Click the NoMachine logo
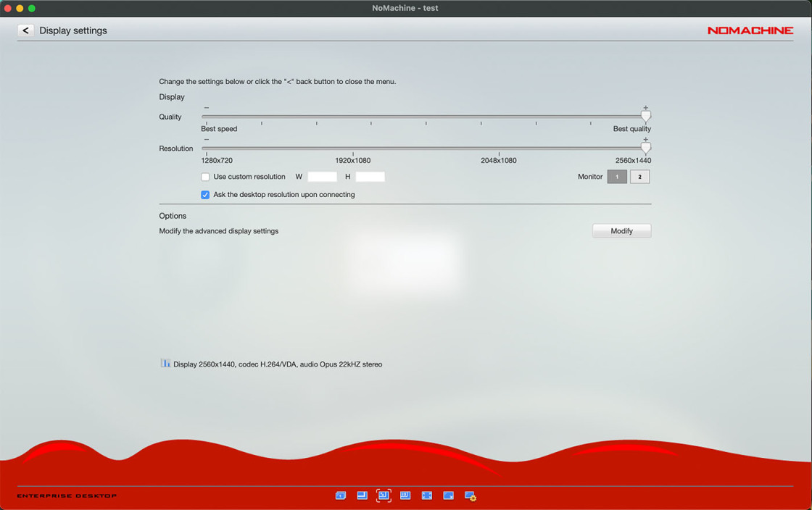Image resolution: width=812 pixels, height=510 pixels. point(750,30)
